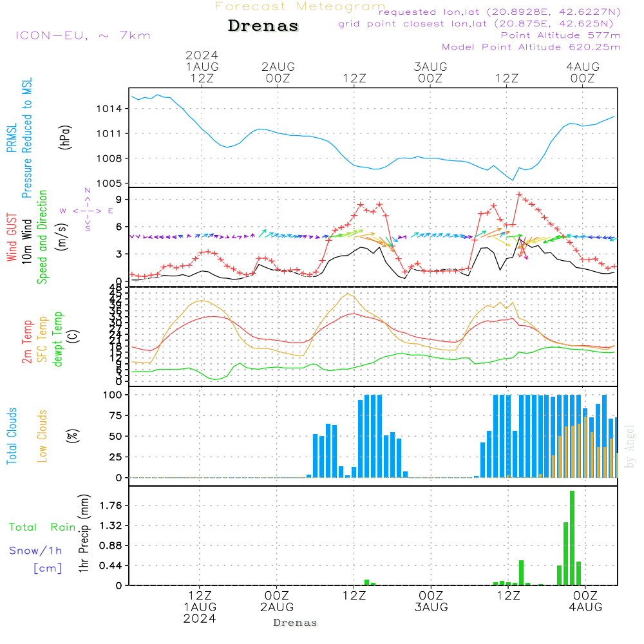Viewport: 644px width, 644px height.
Task: Click the 25 value on cloud axis
Action: click(115, 457)
